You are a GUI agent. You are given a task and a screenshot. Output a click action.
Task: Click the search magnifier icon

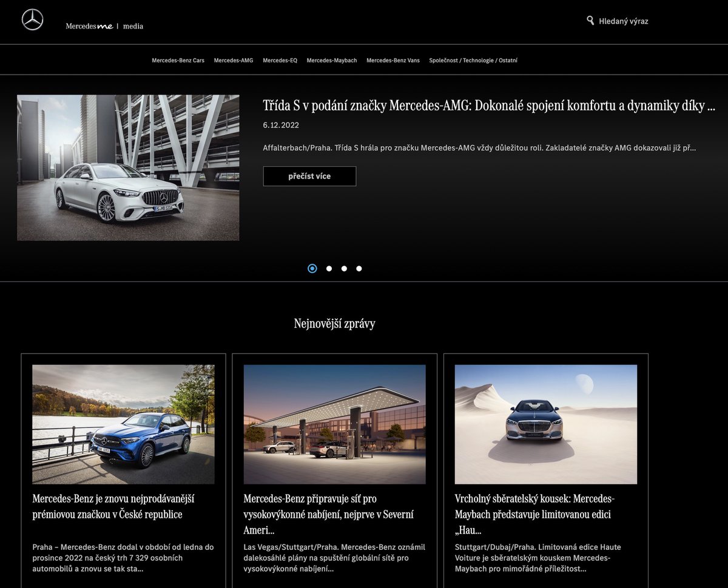click(590, 21)
